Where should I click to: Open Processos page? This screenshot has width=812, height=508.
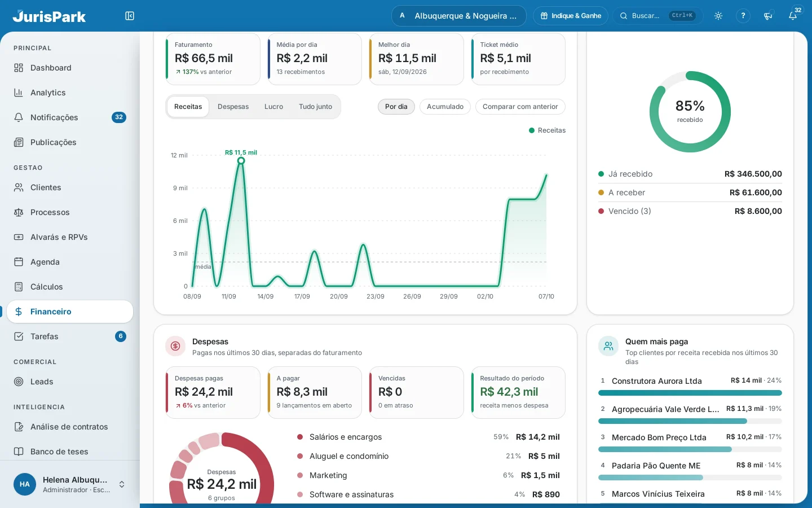[70, 212]
